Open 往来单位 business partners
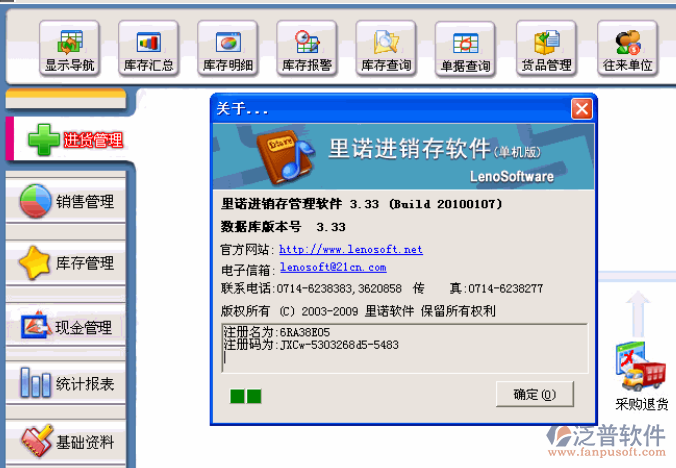Image resolution: width=676 pixels, height=468 pixels. pos(627,49)
